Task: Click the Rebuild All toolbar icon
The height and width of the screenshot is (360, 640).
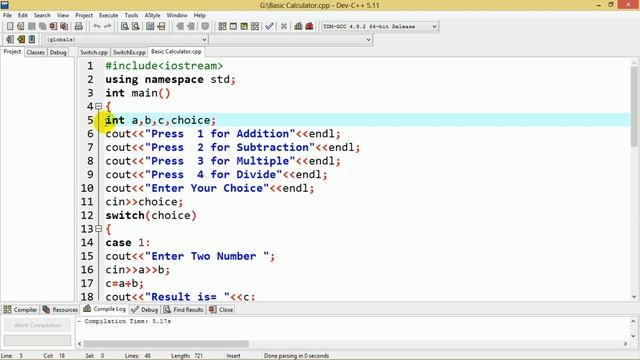Action: tap(255, 26)
